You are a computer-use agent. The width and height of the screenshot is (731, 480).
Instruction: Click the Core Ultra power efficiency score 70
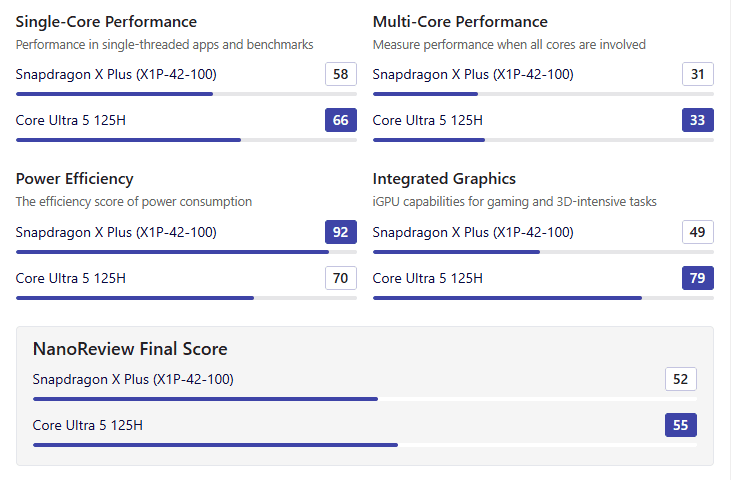click(x=341, y=278)
